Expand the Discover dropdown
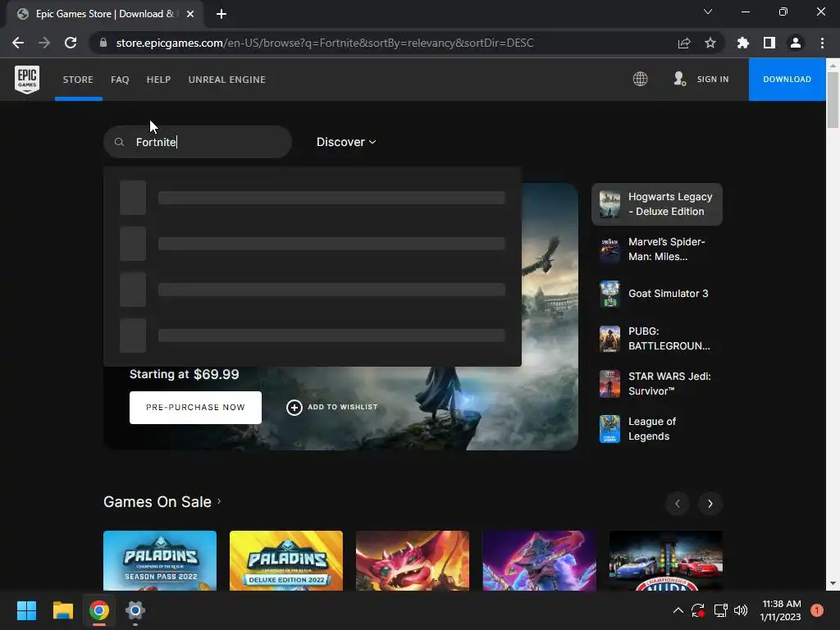Viewport: 840px width, 630px height. 346,142
